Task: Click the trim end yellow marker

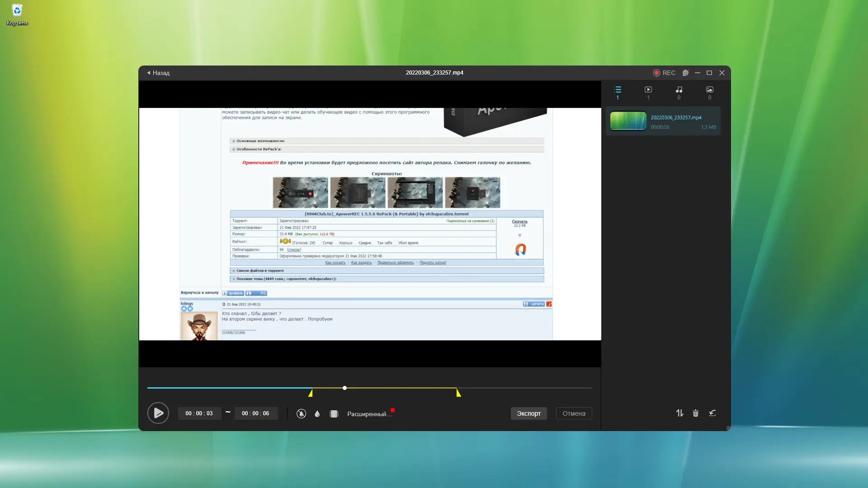Action: (458, 393)
